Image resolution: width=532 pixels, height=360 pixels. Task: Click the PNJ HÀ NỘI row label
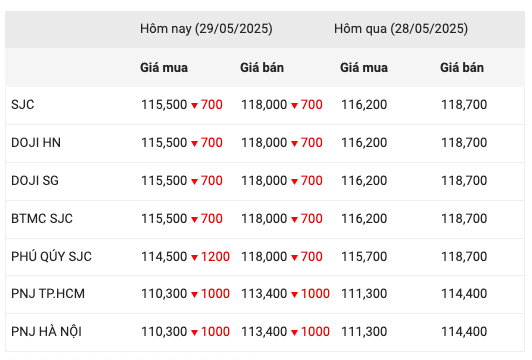[46, 331]
